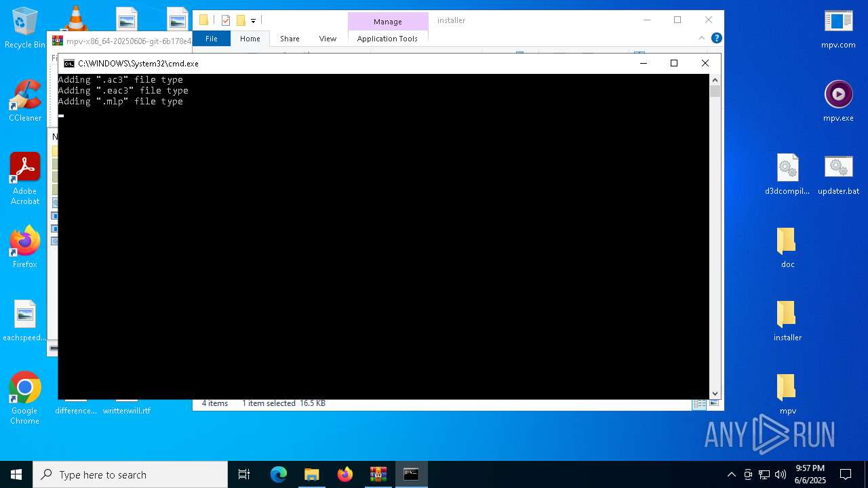Collapse the Explorer ribbon chevron
This screenshot has width=868, height=488.
(702, 38)
